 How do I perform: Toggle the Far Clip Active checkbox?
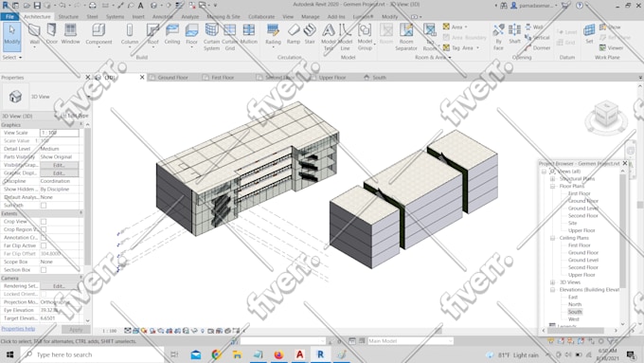click(x=44, y=245)
